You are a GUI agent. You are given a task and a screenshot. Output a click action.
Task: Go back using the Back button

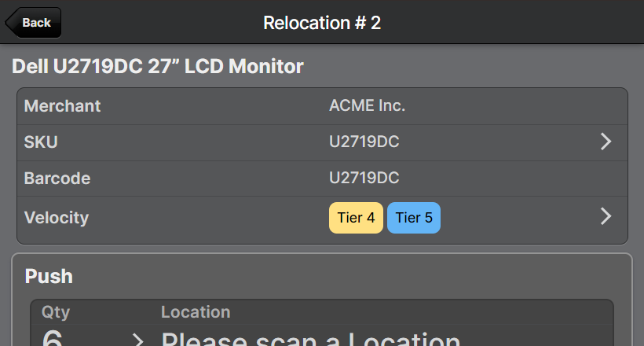pos(34,23)
